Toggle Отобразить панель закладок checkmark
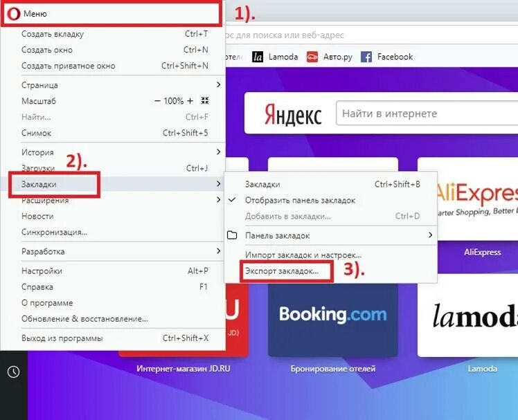The image size is (518, 420). click(x=232, y=200)
